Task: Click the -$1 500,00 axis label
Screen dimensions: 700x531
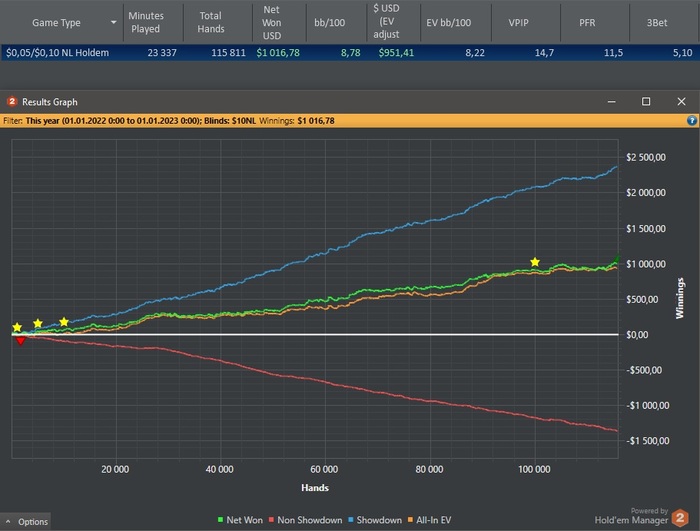Action: 648,441
